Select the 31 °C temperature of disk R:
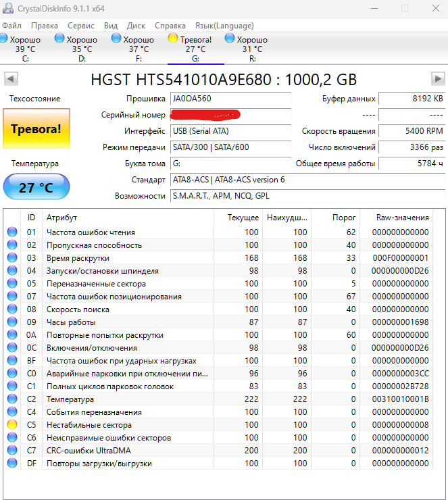Image resolution: width=448 pixels, height=500 pixels. pyautogui.click(x=253, y=49)
